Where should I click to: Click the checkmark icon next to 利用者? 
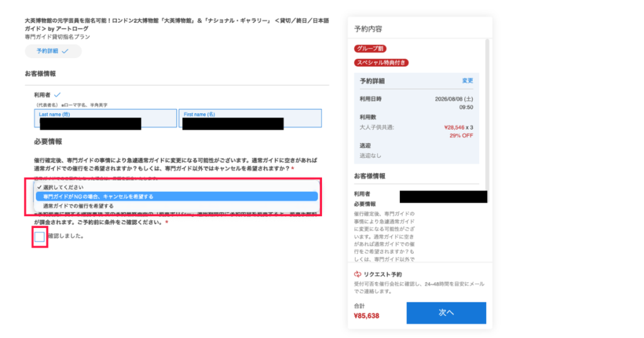coord(57,95)
